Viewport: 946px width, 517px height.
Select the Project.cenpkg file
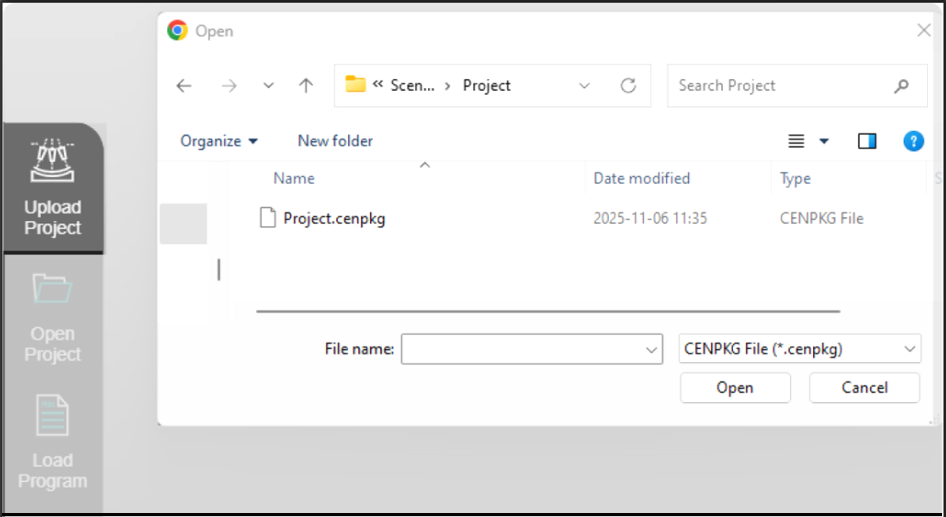tap(334, 218)
